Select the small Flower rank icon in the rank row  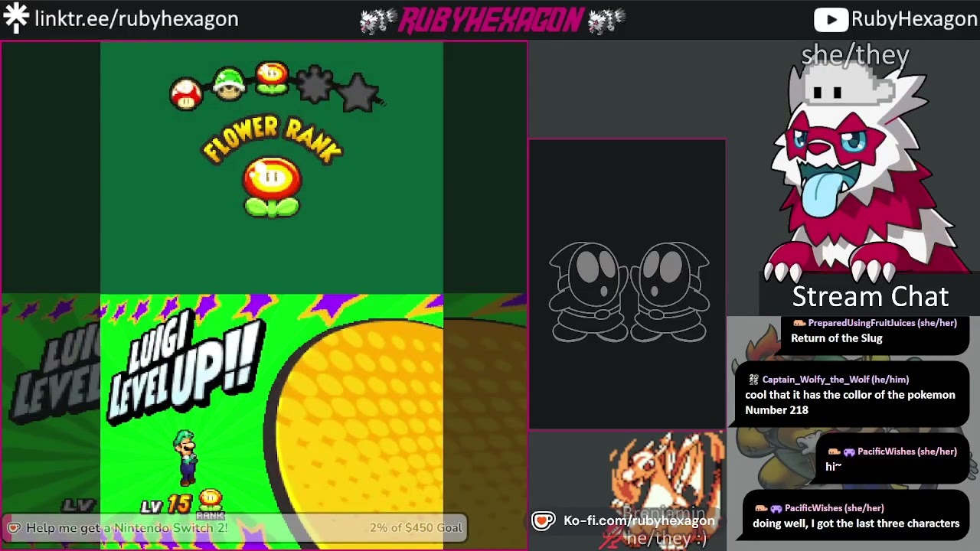[x=271, y=79]
